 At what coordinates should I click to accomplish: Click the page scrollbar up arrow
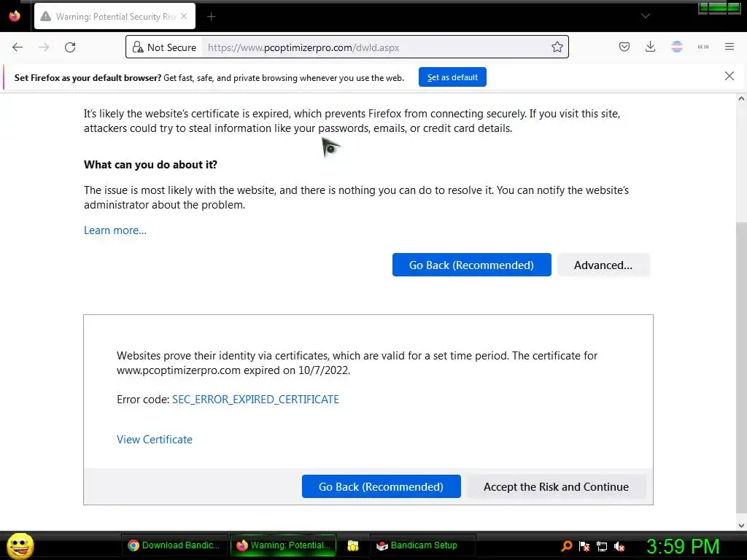pos(741,99)
